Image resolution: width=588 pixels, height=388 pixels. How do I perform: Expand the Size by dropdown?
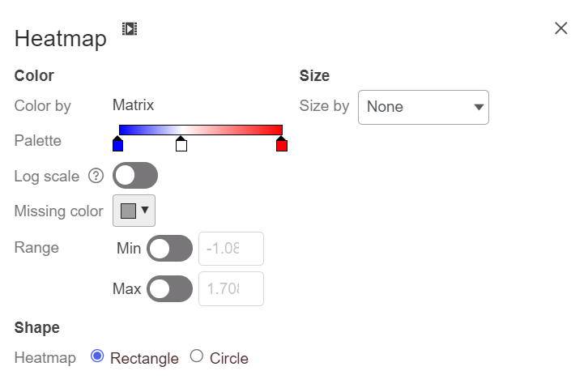424,107
